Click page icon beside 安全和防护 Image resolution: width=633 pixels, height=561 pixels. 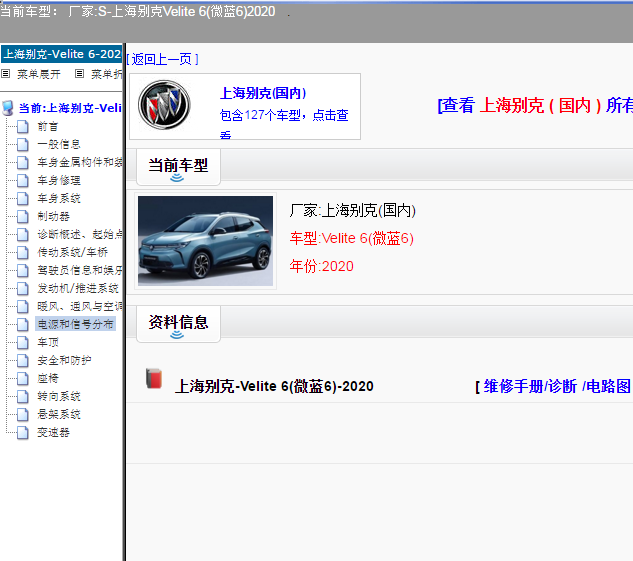click(23, 360)
